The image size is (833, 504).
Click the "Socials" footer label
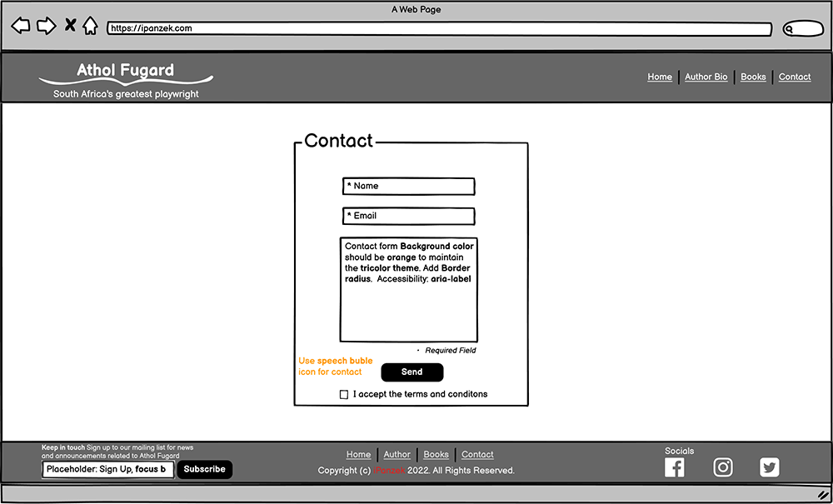tap(680, 451)
